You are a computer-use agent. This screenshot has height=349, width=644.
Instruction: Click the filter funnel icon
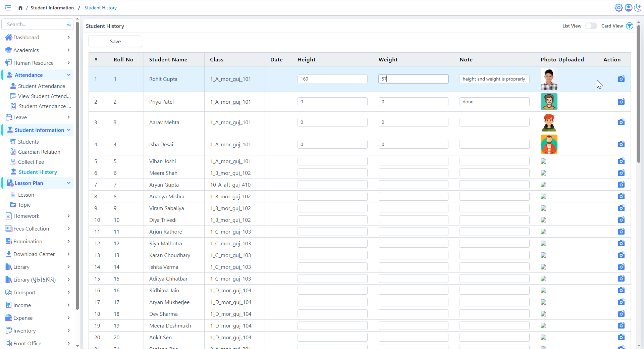point(630,26)
